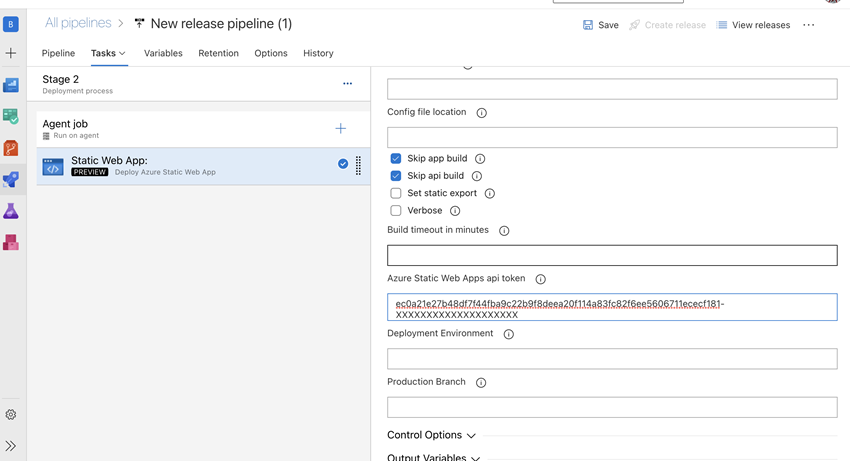Click the plus icon in left sidebar

pyautogui.click(x=11, y=53)
